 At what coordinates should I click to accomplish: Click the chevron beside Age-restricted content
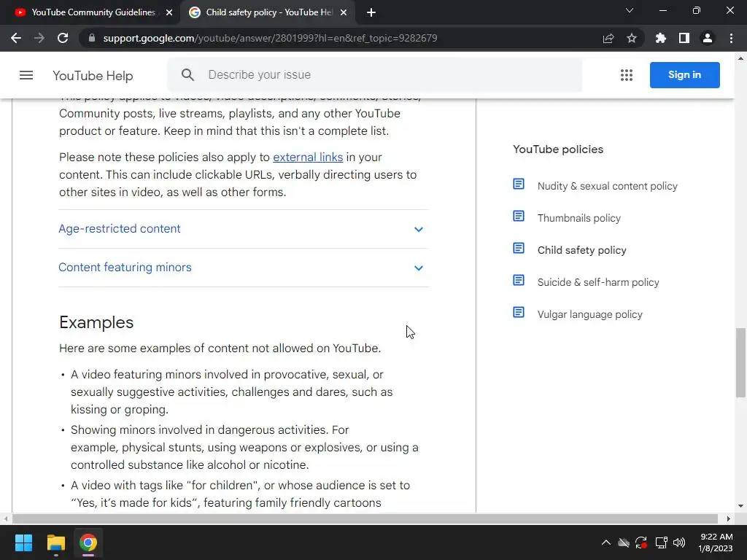418,230
